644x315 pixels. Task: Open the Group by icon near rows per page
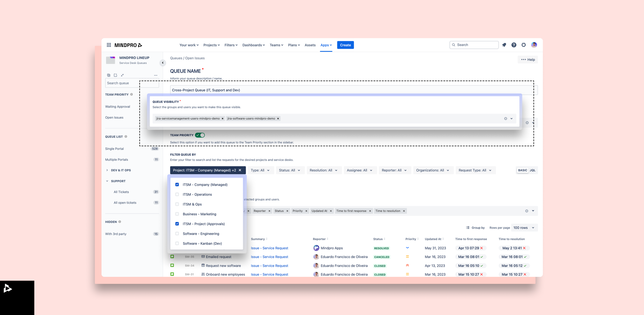tap(468, 227)
